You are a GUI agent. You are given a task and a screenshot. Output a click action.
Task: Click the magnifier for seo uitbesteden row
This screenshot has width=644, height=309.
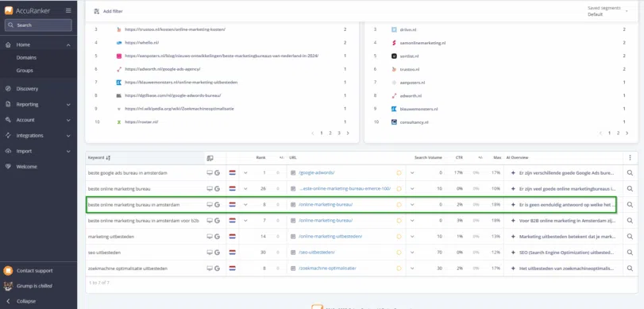click(630, 253)
